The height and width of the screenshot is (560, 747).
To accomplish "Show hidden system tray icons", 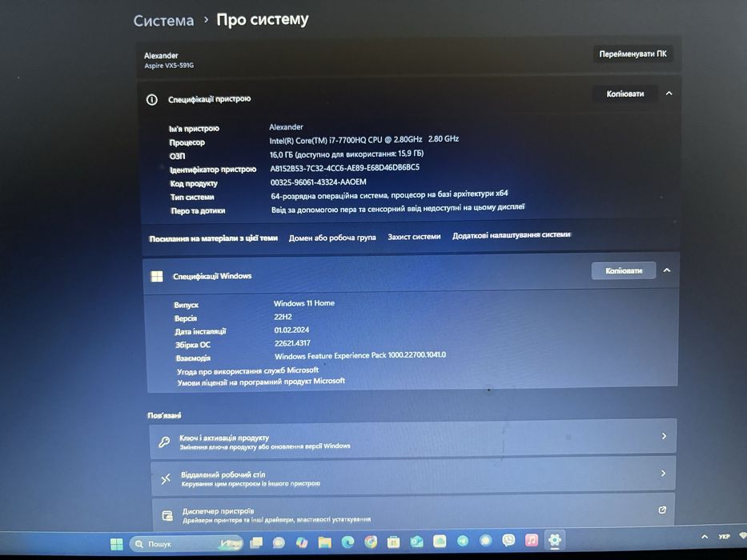I will coord(705,537).
